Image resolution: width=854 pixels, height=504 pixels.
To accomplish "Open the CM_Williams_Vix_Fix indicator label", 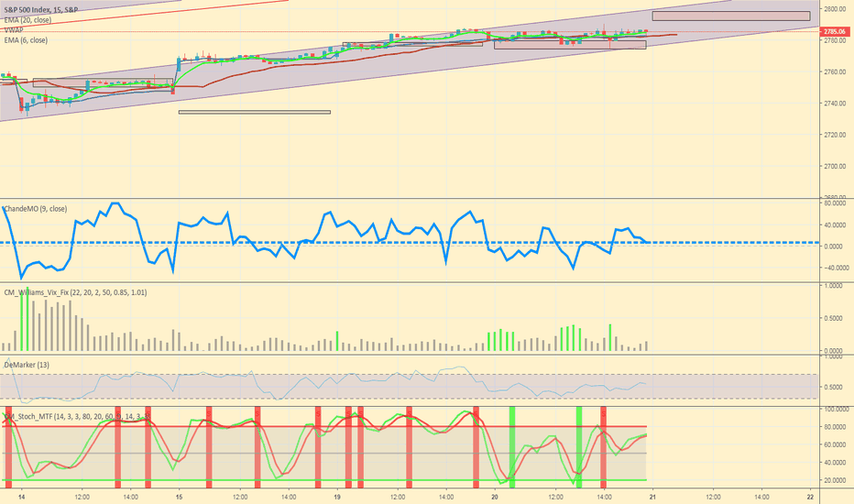I will [x=75, y=292].
